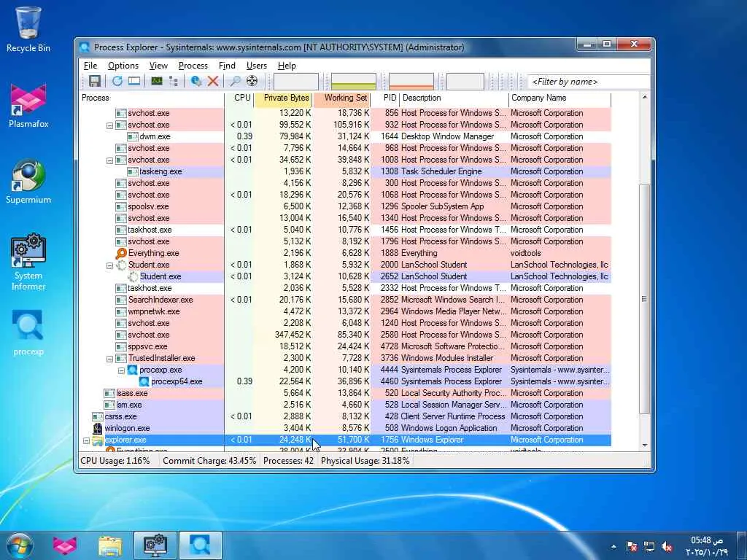Select the taskeng.exe process row
The height and width of the screenshot is (560, 747).
point(345,172)
